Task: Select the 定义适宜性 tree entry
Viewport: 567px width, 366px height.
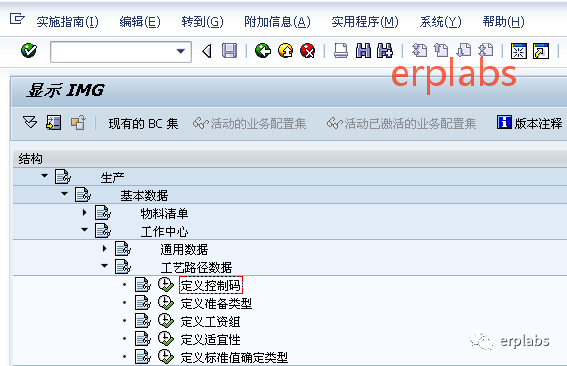Action: (210, 340)
